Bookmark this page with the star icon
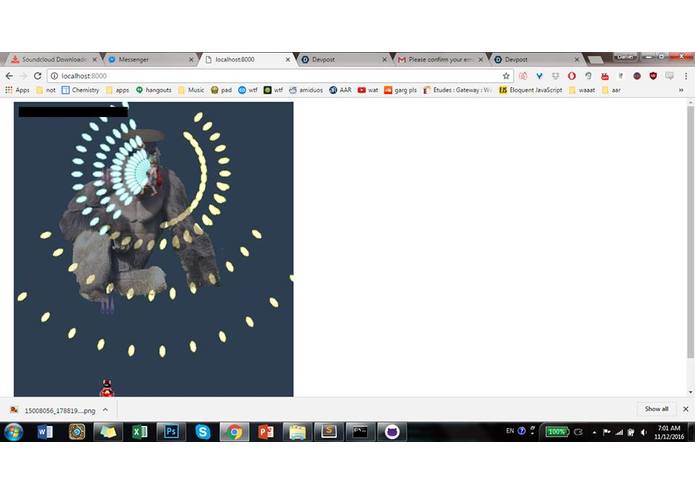 (x=506, y=76)
